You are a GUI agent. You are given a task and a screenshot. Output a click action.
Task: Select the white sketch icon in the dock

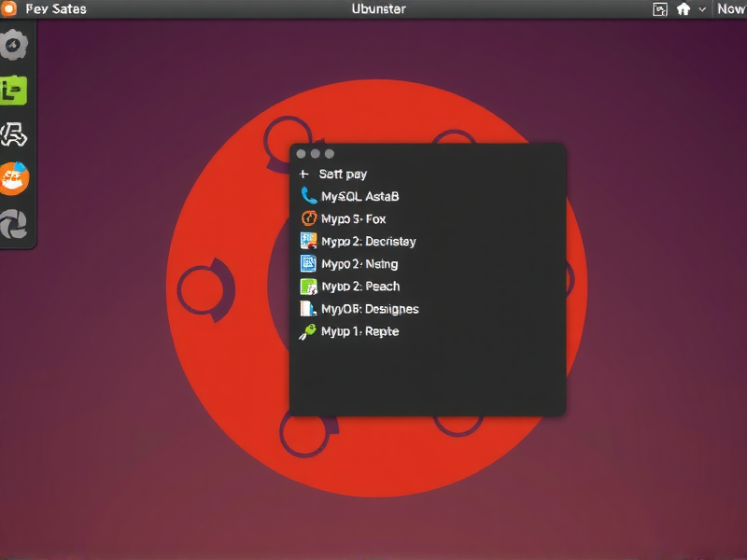tap(14, 131)
